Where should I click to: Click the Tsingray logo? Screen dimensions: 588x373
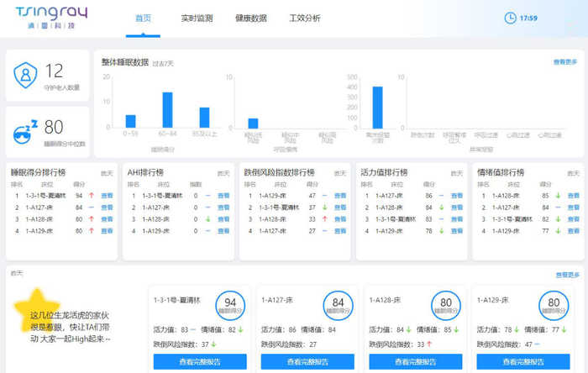51,18
